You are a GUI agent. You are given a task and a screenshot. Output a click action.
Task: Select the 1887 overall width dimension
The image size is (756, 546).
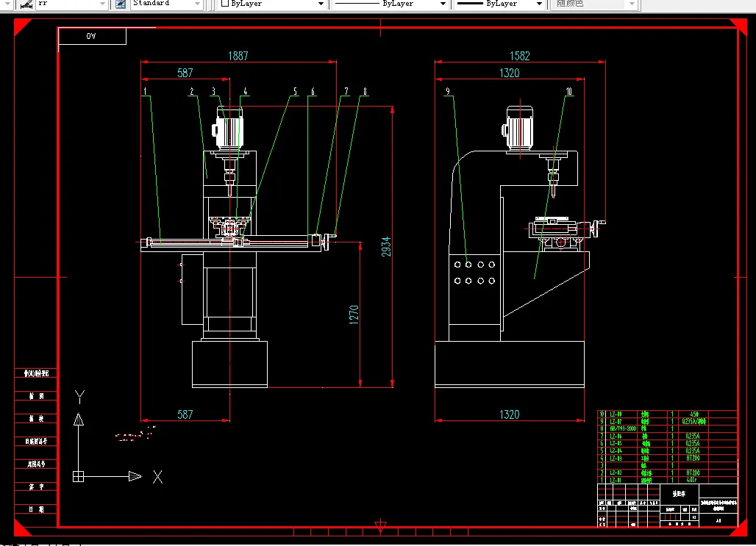(238, 56)
